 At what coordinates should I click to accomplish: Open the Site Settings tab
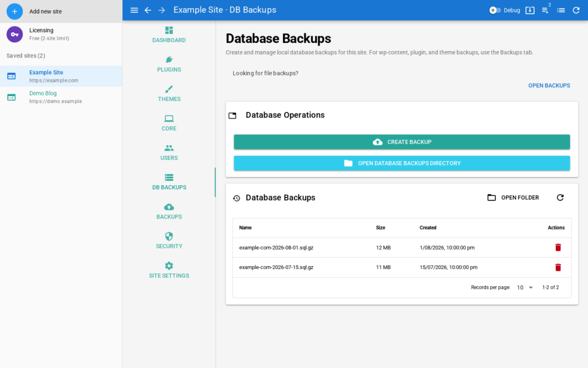pos(169,270)
